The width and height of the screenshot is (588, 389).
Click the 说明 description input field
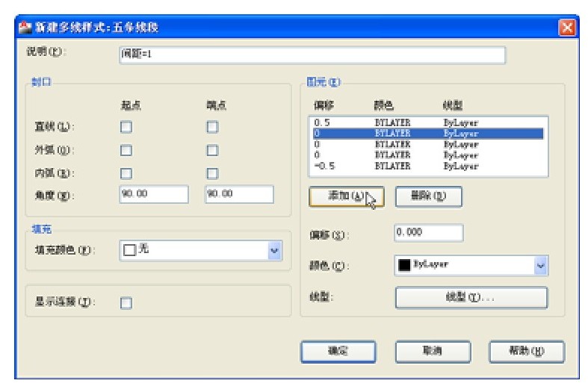[312, 55]
